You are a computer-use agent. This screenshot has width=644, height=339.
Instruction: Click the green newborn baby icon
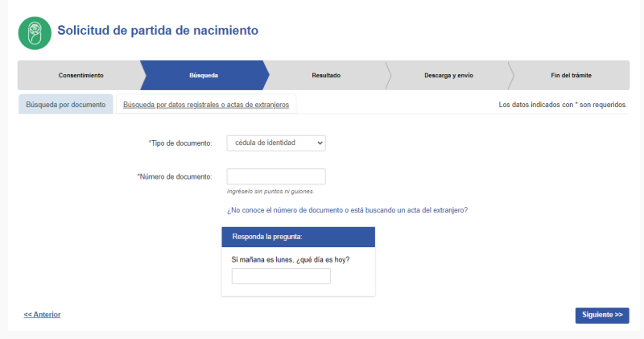(35, 33)
